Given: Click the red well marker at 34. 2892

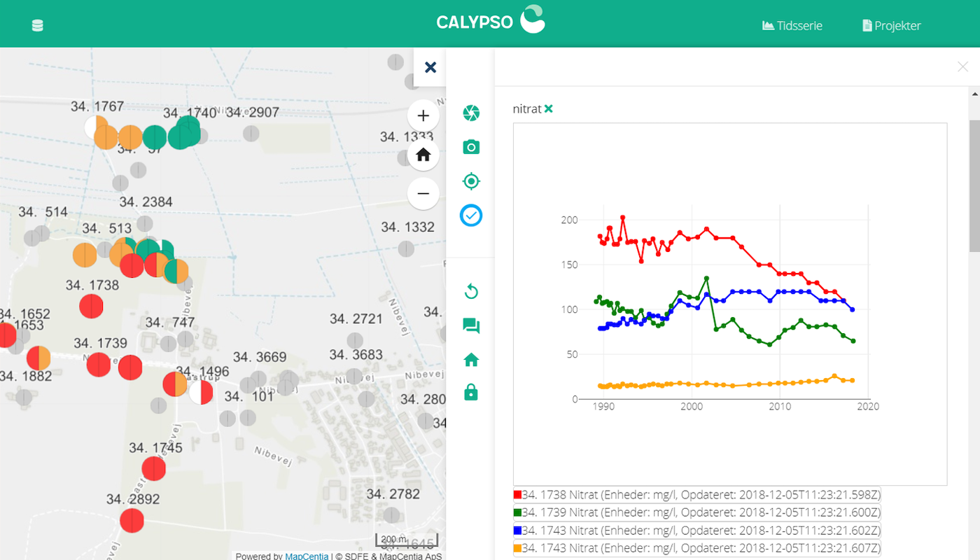Looking at the screenshot, I should (x=132, y=520).
